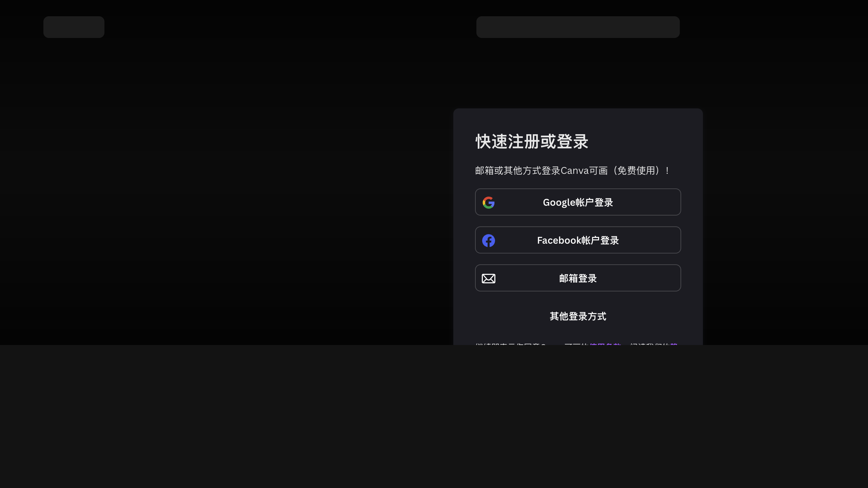Click the 邮箱或其他方式登录Canva可画 subtitle text

[572, 170]
